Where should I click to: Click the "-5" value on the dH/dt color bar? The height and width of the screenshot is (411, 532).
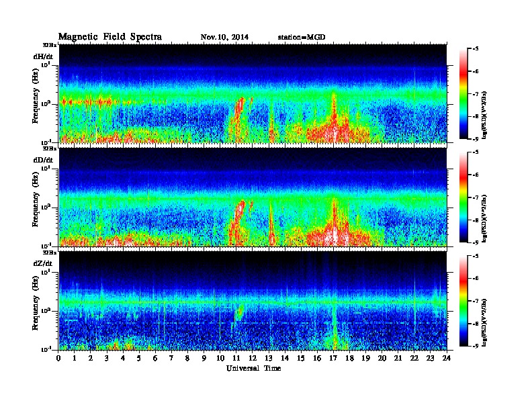(476, 49)
